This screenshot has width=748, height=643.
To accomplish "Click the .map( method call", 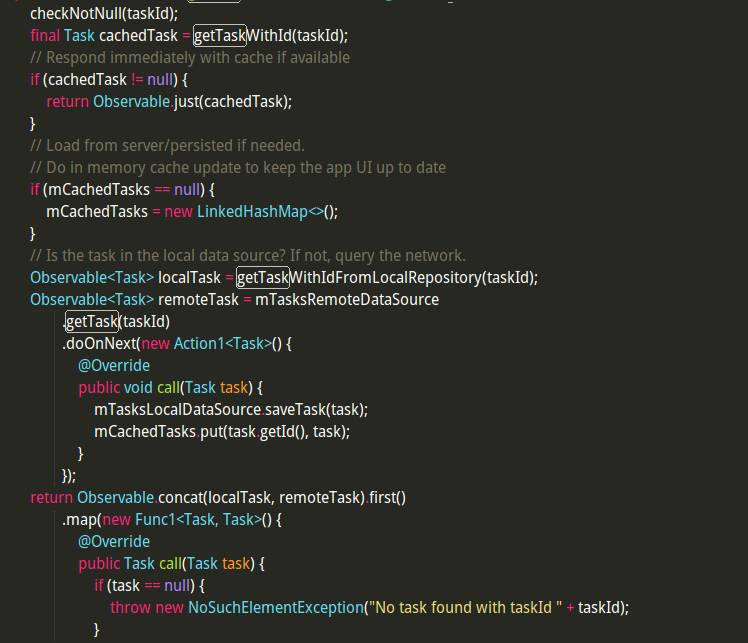I will click(x=81, y=519).
